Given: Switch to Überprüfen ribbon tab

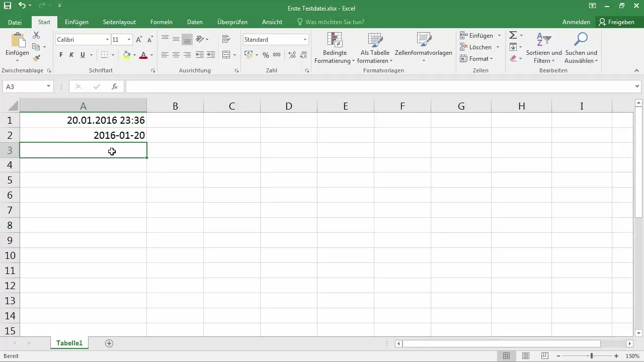Looking at the screenshot, I should [232, 22].
